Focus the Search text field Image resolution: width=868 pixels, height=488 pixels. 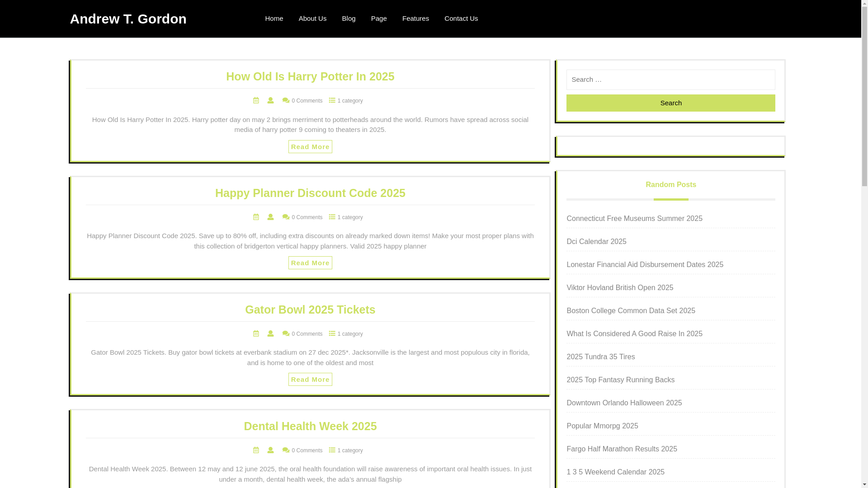pos(671,80)
